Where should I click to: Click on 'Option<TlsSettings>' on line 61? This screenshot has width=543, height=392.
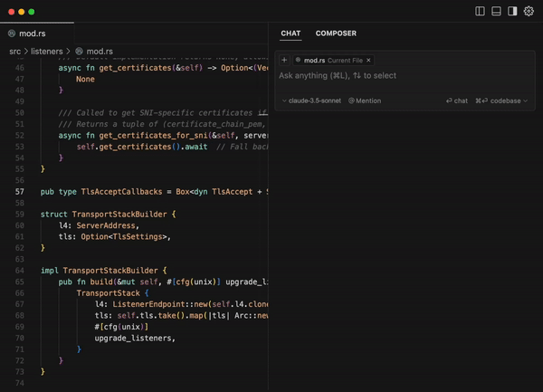point(124,237)
